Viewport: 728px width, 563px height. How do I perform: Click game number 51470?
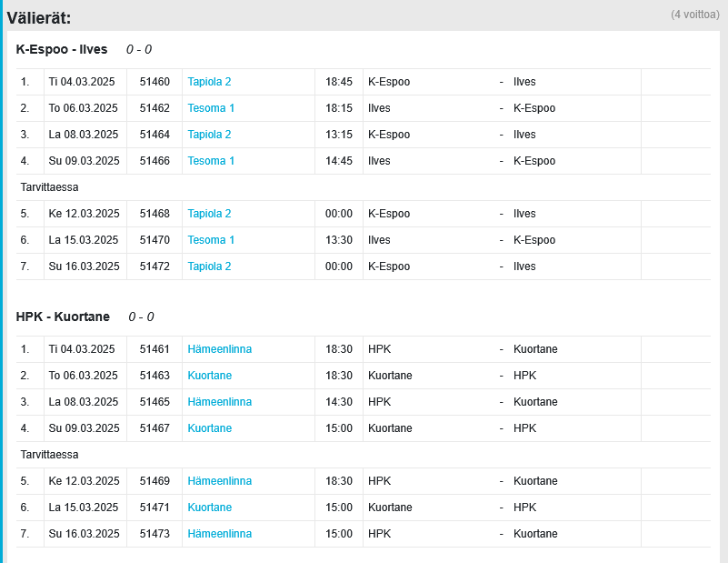[x=155, y=240]
